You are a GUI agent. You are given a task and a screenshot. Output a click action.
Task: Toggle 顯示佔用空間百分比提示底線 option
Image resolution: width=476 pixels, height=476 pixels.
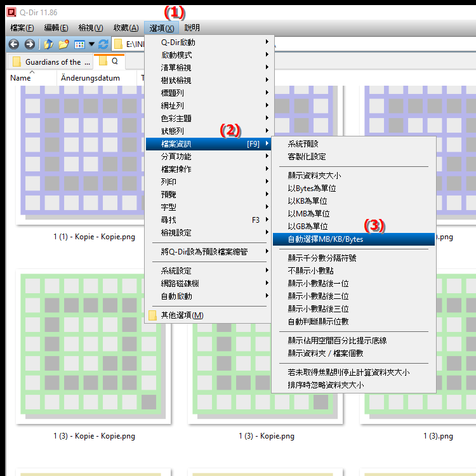tap(354, 341)
